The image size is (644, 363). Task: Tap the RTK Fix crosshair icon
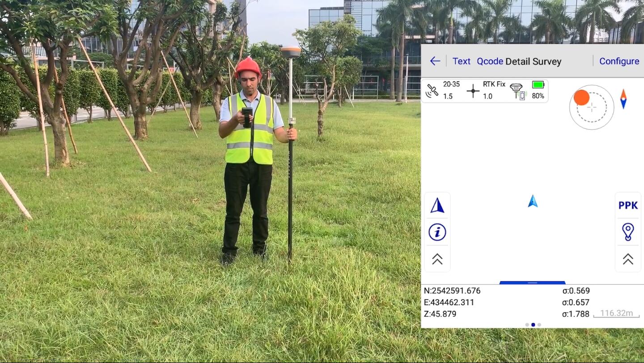click(473, 91)
